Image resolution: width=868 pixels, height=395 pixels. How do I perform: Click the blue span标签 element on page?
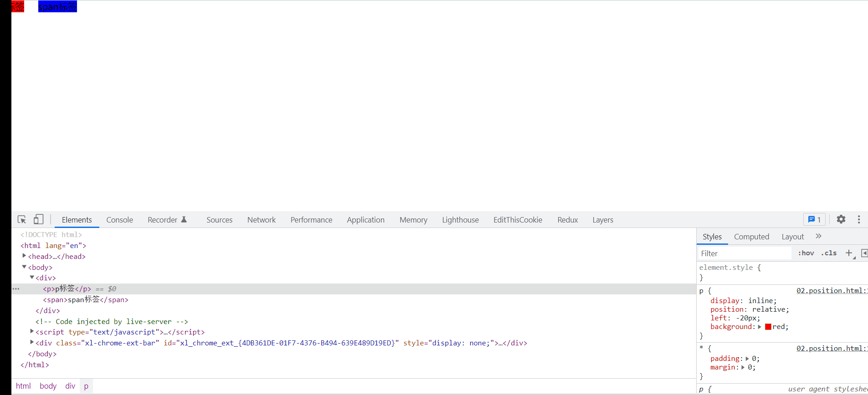coord(57,6)
